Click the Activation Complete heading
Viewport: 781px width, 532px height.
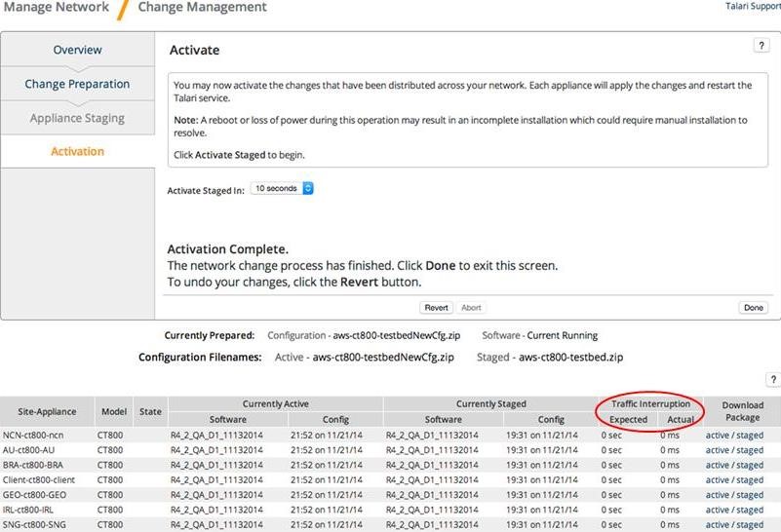pos(227,248)
